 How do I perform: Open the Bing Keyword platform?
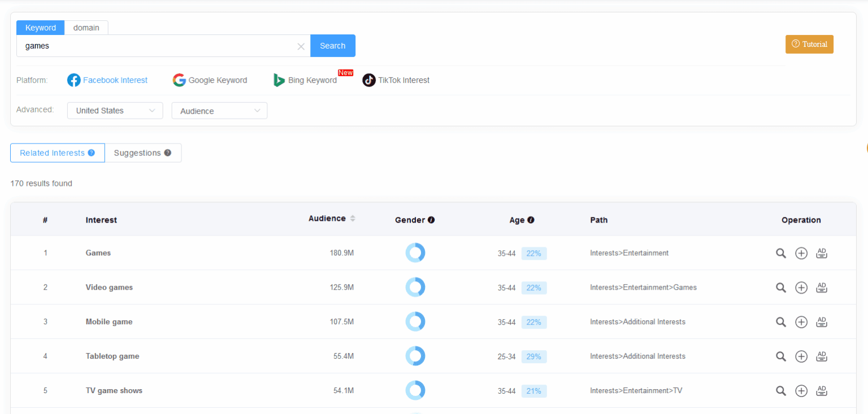tap(305, 80)
